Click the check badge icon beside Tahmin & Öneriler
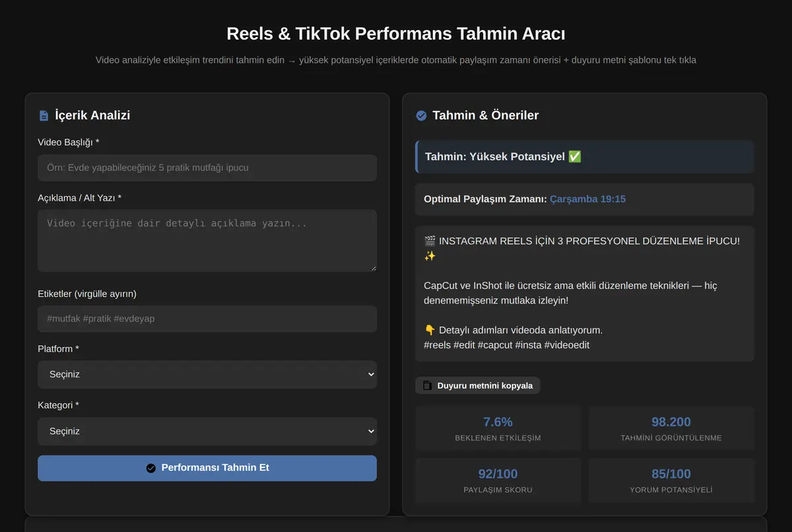Viewport: 792px width, 532px height. [x=421, y=116]
